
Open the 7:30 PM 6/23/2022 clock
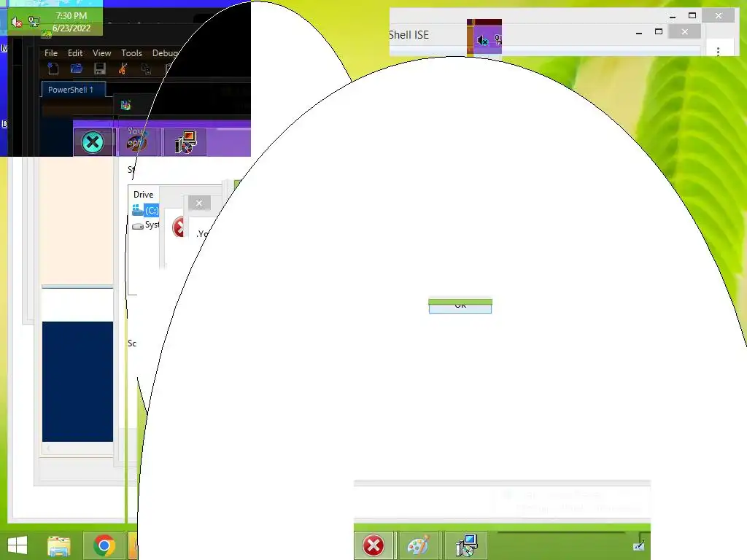coord(71,22)
